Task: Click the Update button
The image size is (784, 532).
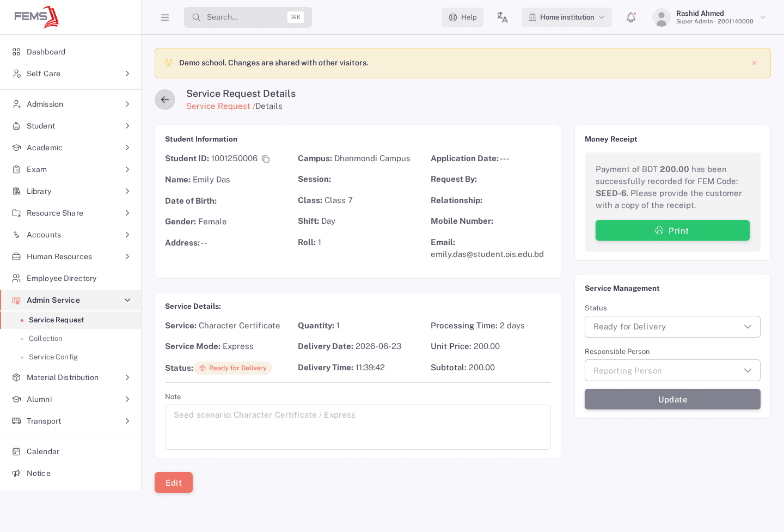Action: click(x=672, y=399)
